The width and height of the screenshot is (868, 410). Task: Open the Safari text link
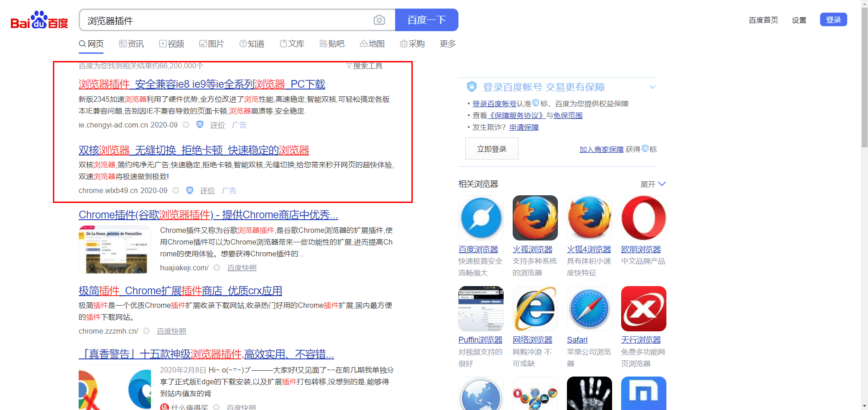click(x=577, y=340)
